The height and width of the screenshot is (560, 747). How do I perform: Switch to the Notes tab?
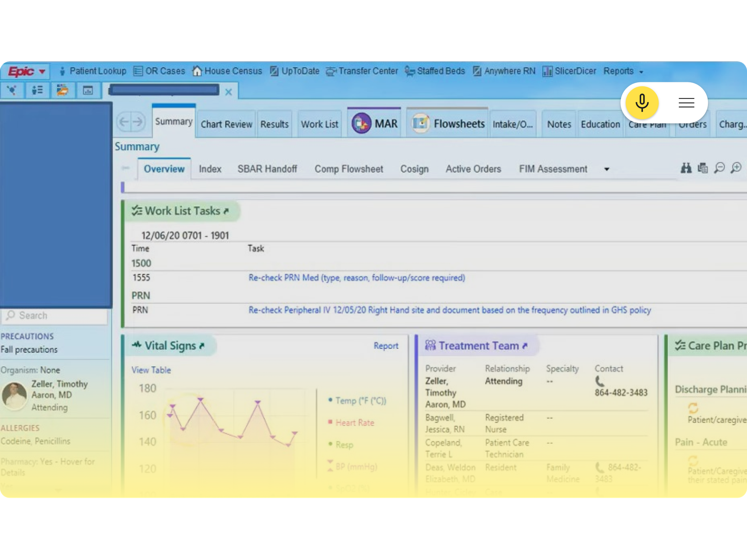pos(559,124)
